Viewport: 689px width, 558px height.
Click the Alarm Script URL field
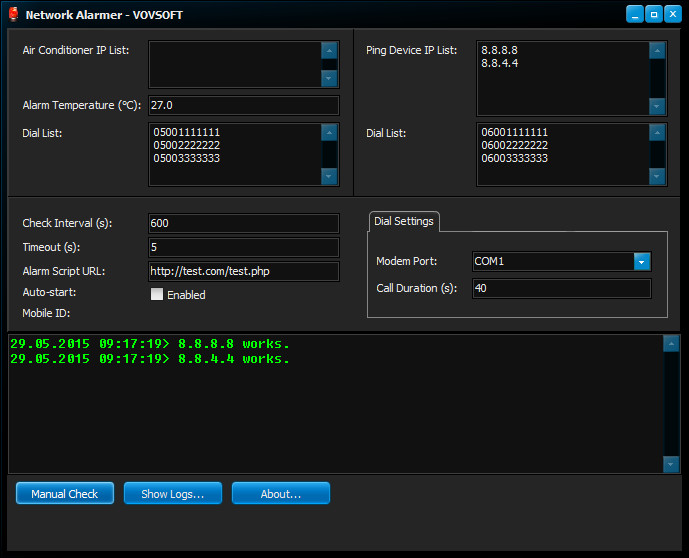click(x=244, y=271)
